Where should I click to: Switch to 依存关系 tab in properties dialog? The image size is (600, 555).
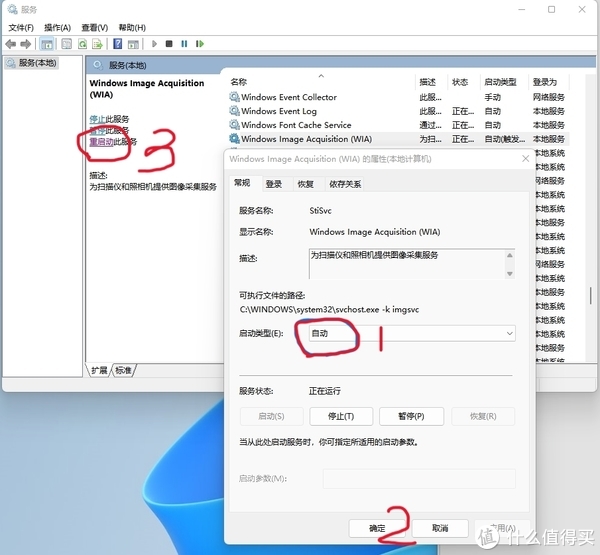pos(345,184)
